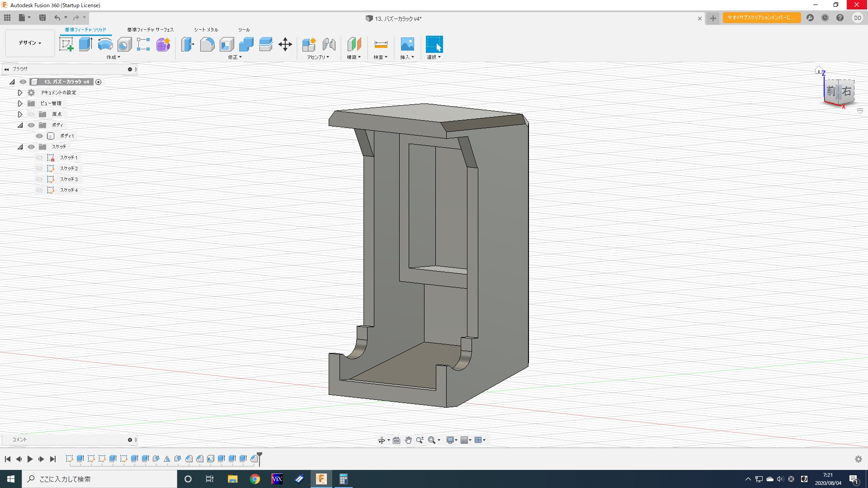Hide ボディ1 using its eye icon

(39, 136)
